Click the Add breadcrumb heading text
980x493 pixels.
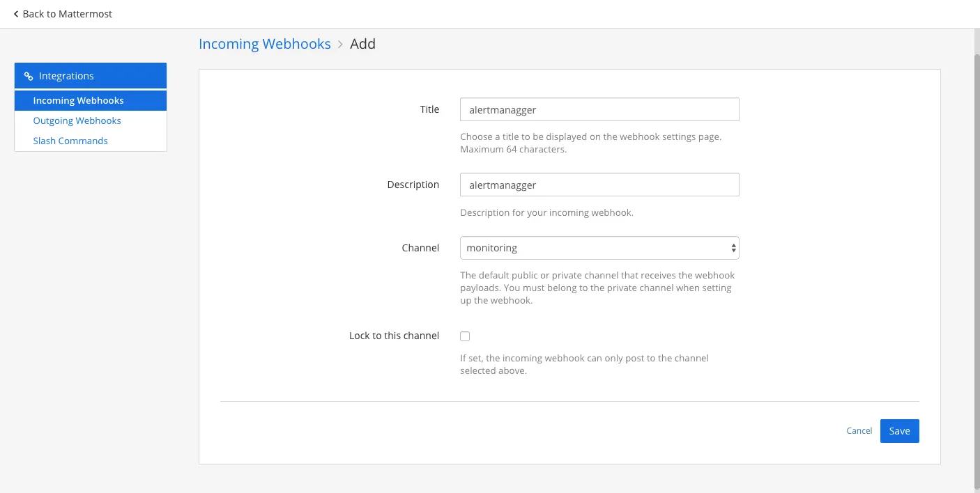tap(362, 44)
